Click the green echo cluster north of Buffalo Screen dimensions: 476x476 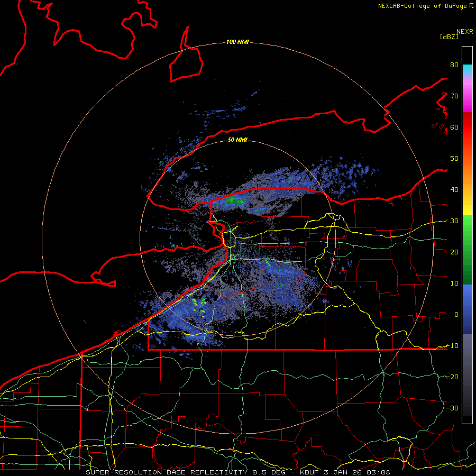(x=235, y=200)
